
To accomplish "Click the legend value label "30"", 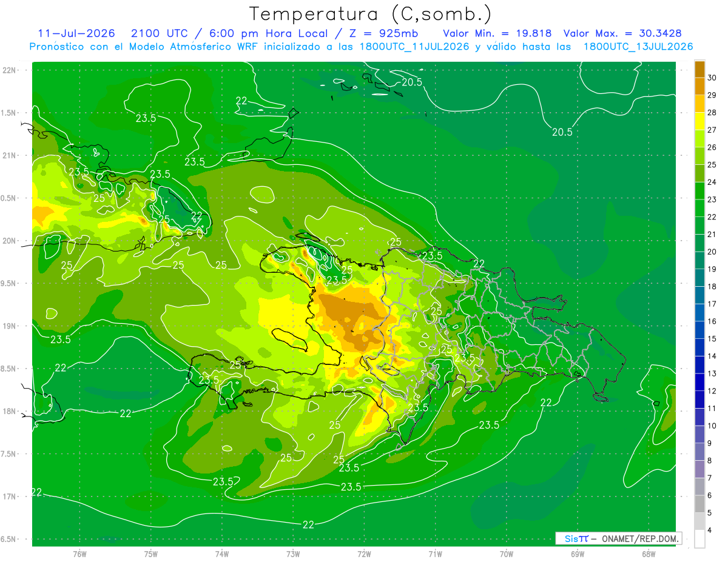I will [x=713, y=78].
